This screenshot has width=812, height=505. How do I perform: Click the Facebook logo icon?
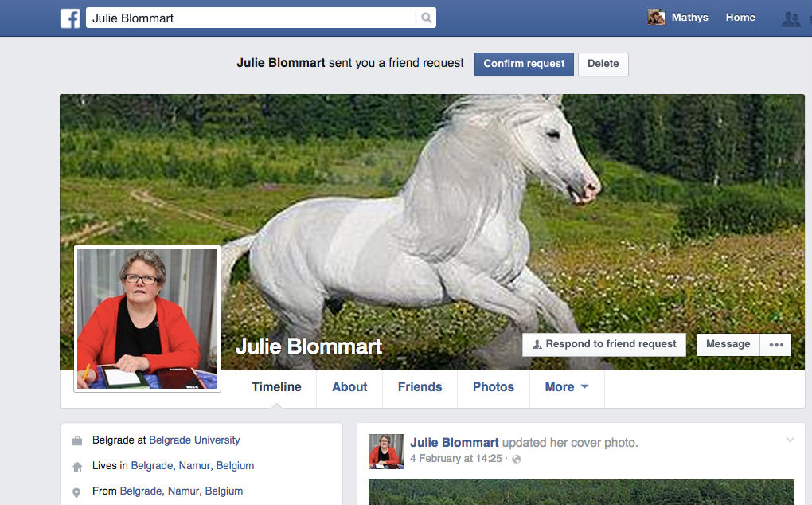70,18
